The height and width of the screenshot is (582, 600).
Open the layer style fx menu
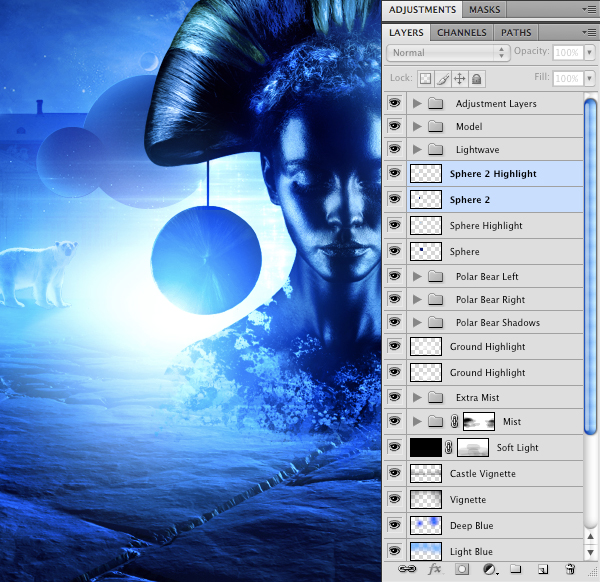click(x=435, y=569)
